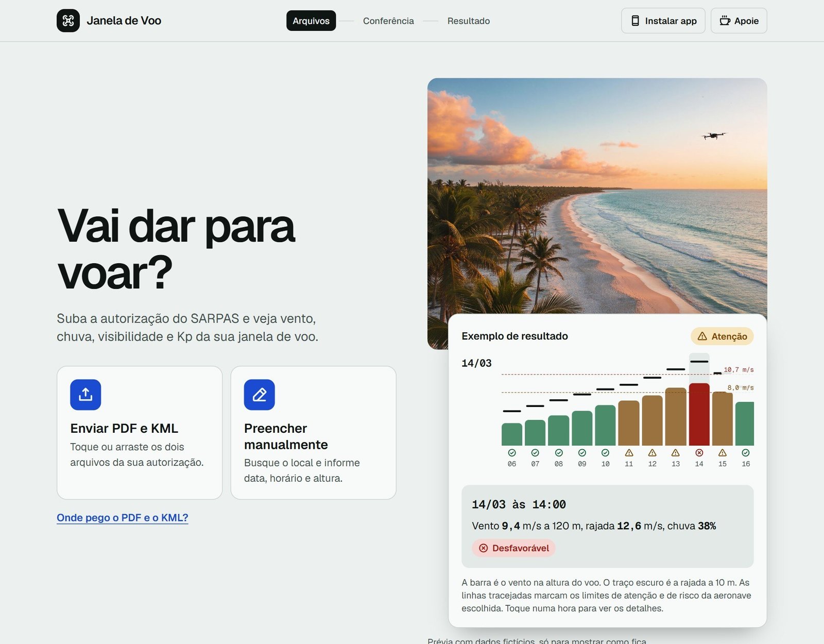Screen dimensions: 824x644
Task: Click the Instalar app button
Action: (663, 21)
